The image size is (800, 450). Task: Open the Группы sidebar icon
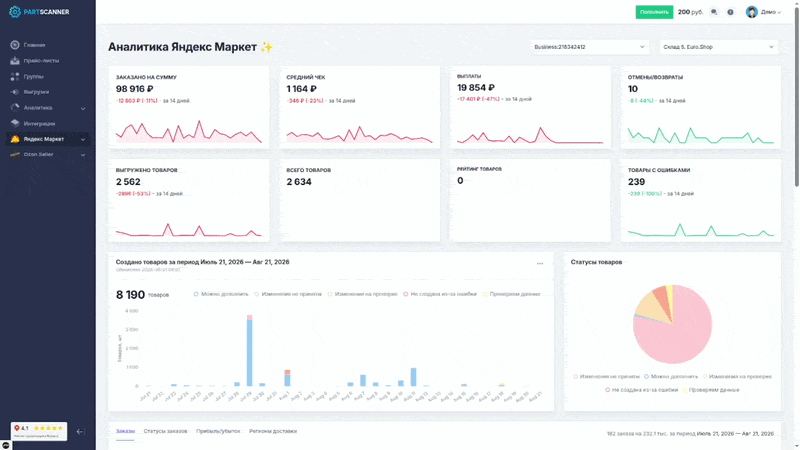[x=15, y=77]
